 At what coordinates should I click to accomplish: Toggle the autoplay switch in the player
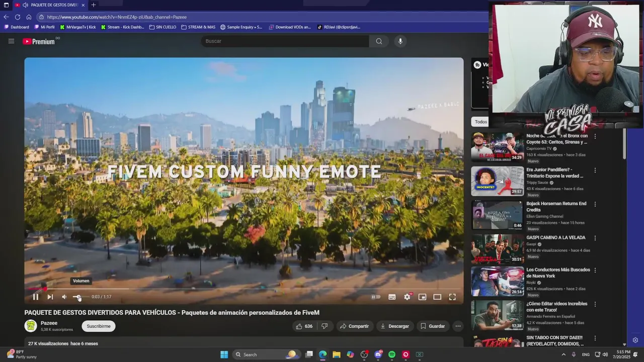click(x=376, y=297)
